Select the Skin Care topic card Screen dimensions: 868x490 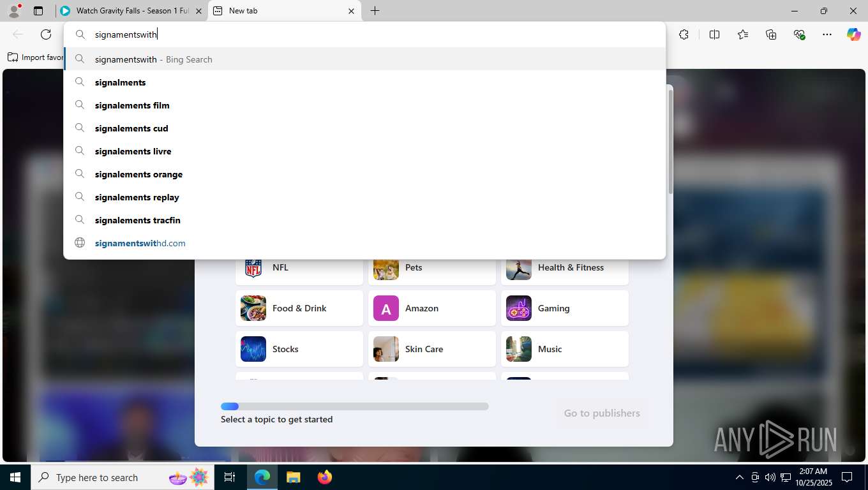click(x=432, y=349)
